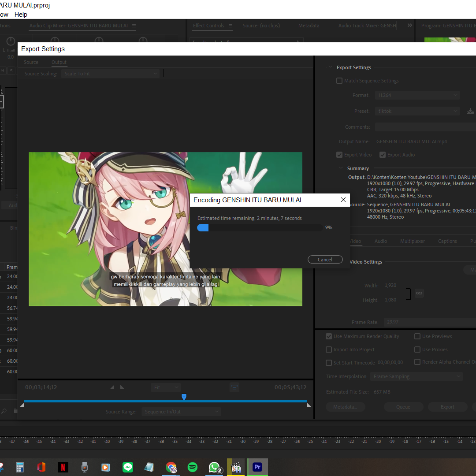Open Calculator from the taskbar
The width and height of the screenshot is (476, 476).
(x=20, y=467)
